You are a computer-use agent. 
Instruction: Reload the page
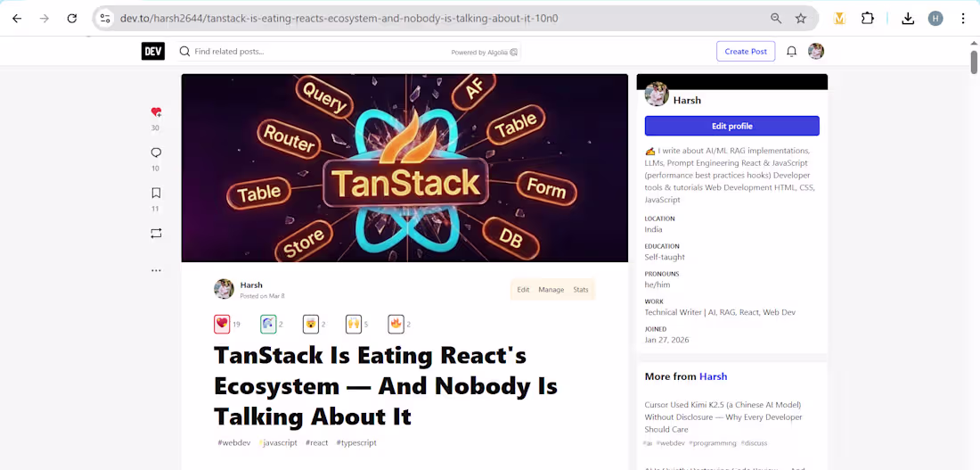[x=72, y=19]
